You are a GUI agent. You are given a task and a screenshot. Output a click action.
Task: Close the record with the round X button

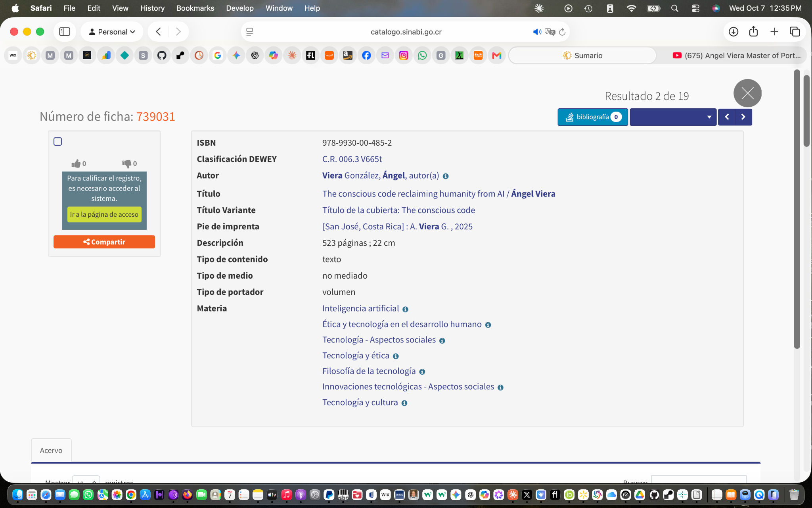point(747,93)
